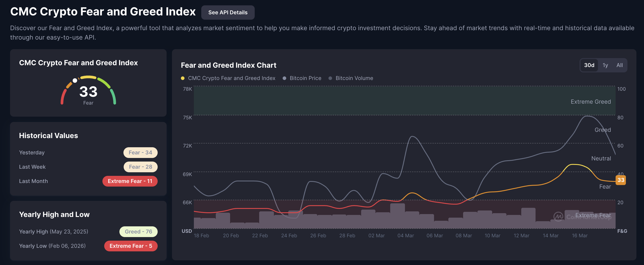
Task: Switch chart range to 1y
Action: click(605, 65)
